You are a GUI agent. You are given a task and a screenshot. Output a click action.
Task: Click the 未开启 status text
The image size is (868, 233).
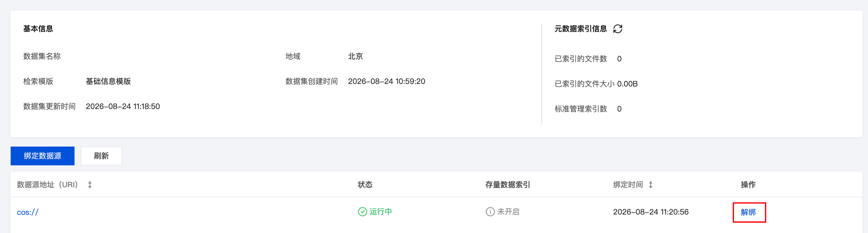[508, 212]
